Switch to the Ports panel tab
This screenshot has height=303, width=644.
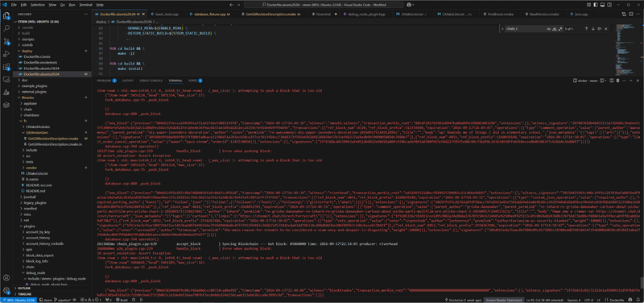click(x=195, y=81)
